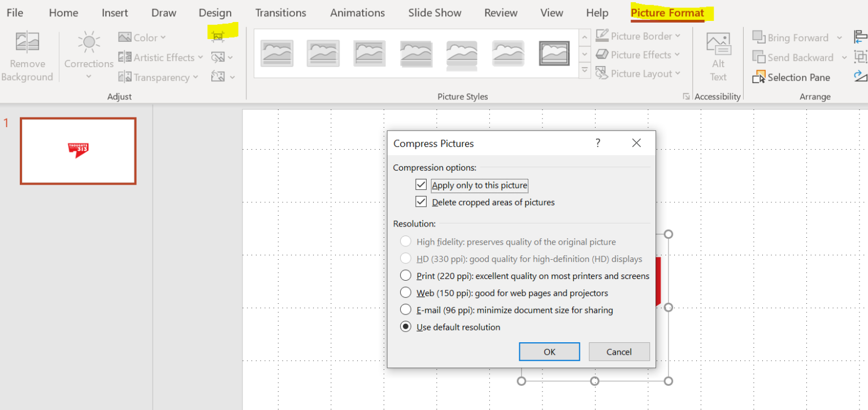Open the Color dropdown
Image resolution: width=868 pixels, height=410 pixels.
tap(142, 38)
